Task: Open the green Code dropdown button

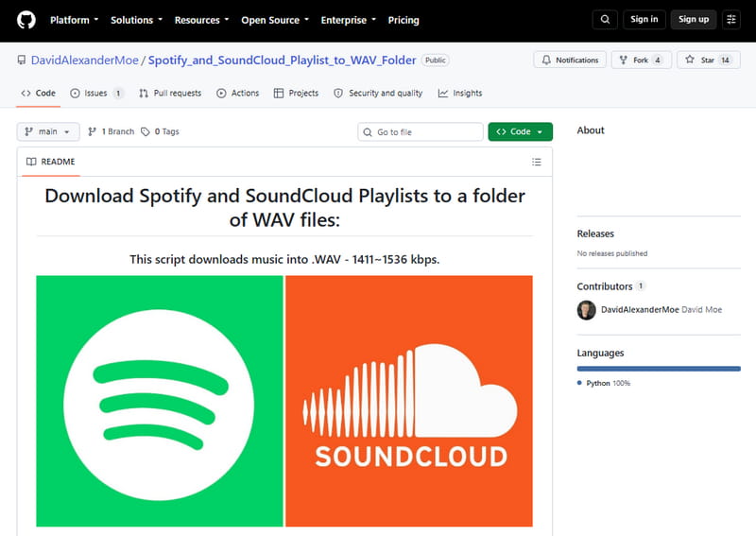Action: (x=521, y=131)
